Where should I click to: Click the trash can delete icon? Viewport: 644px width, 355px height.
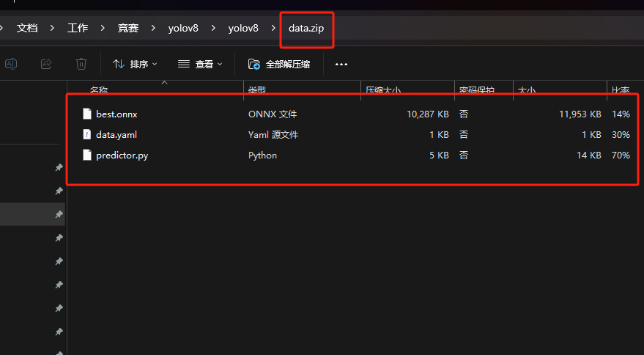point(81,65)
